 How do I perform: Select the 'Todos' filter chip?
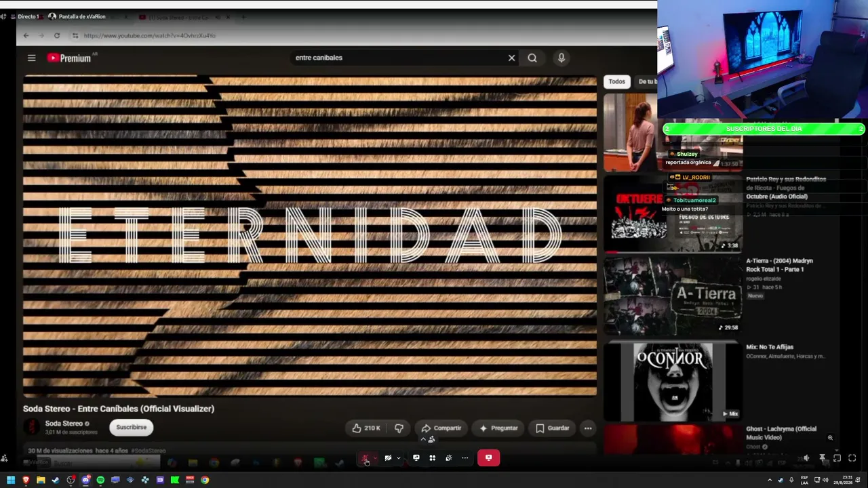tap(616, 81)
